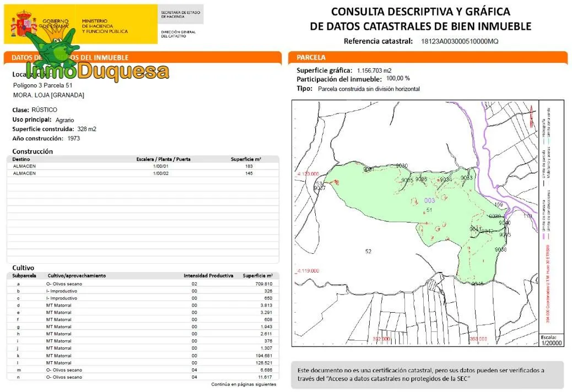
Task: Click the north arrow on the map
Action: coord(531,115)
